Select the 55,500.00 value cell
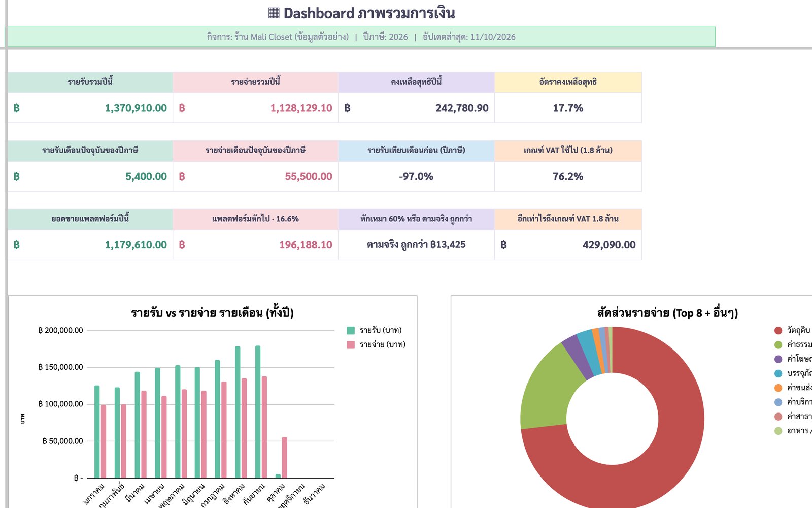This screenshot has height=508, width=812. [x=255, y=176]
